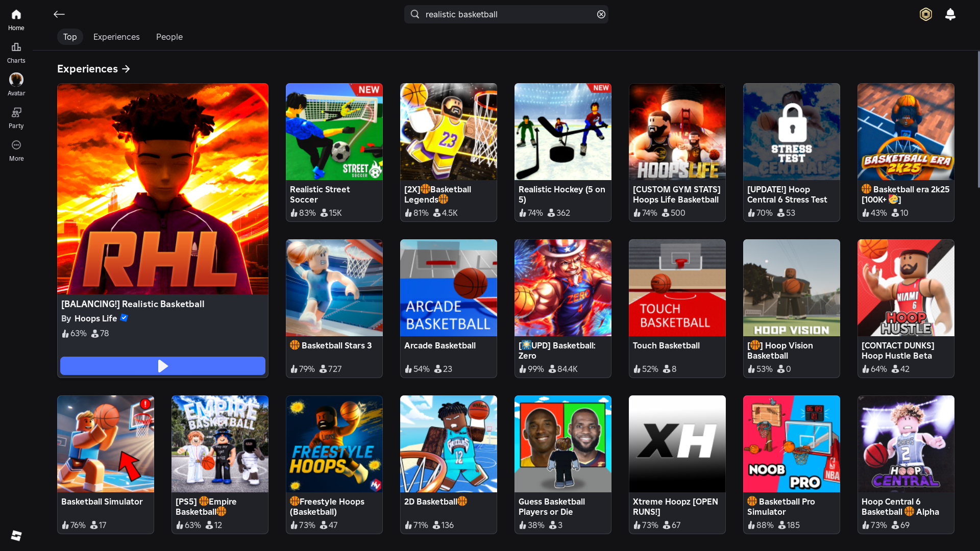
Task: Select the Top tab
Action: (70, 37)
